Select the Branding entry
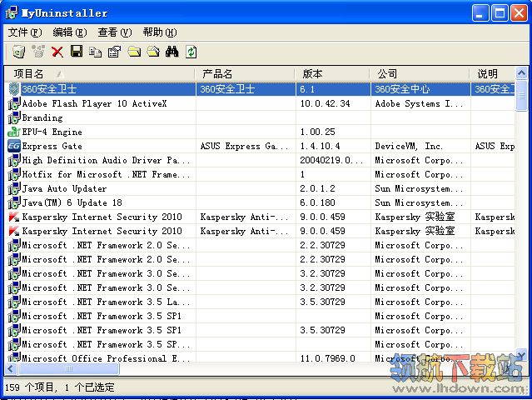This screenshot has height=400, width=532. coord(42,117)
